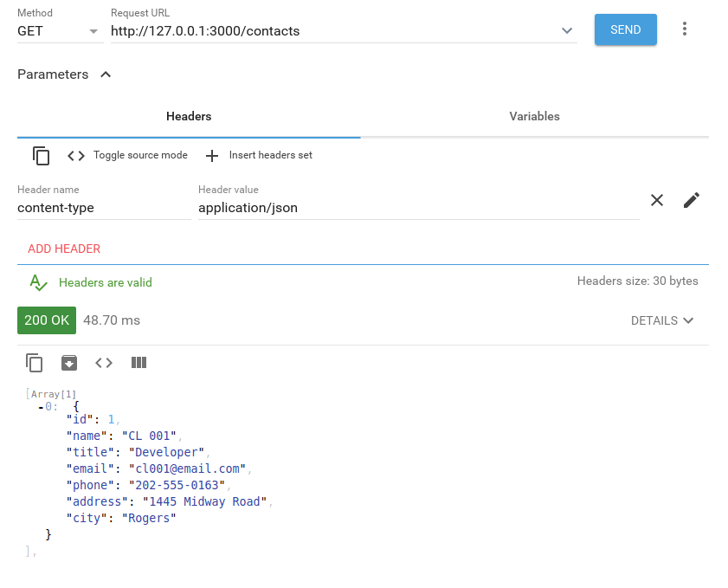
Task: Open the request URL history dropdown
Action: click(x=567, y=29)
